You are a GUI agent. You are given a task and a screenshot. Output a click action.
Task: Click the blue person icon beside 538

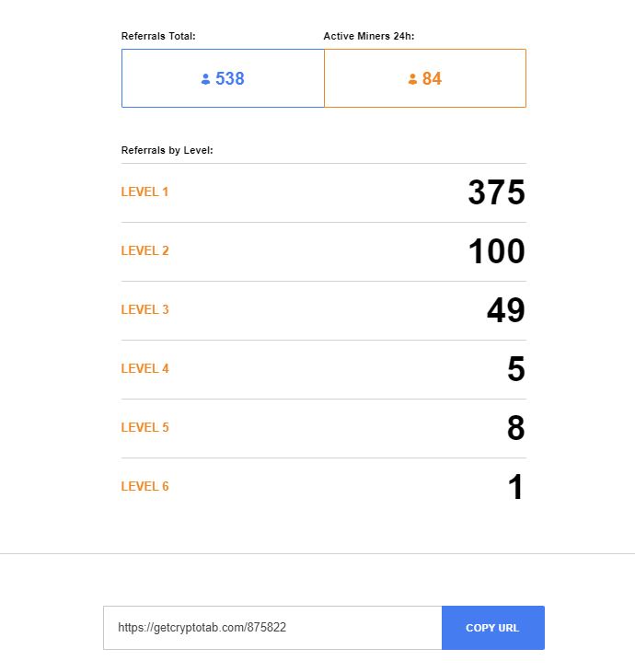(x=205, y=79)
